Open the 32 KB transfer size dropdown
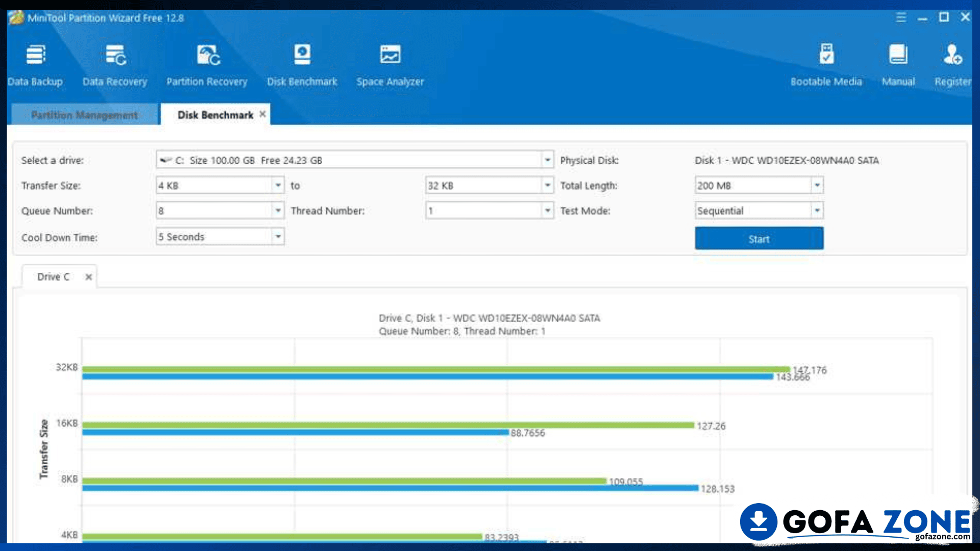This screenshot has height=551, width=980. point(548,185)
